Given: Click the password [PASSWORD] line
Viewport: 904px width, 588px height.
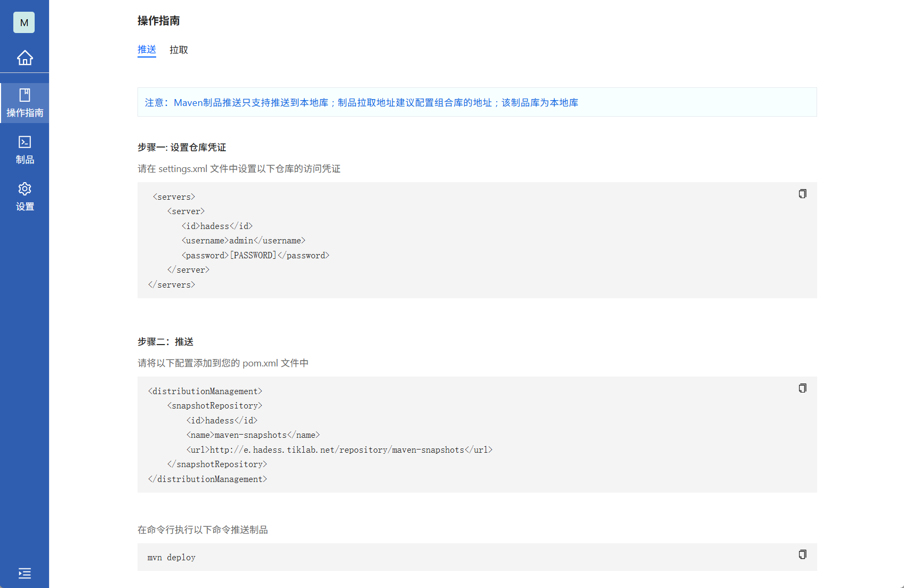Looking at the screenshot, I should point(255,256).
